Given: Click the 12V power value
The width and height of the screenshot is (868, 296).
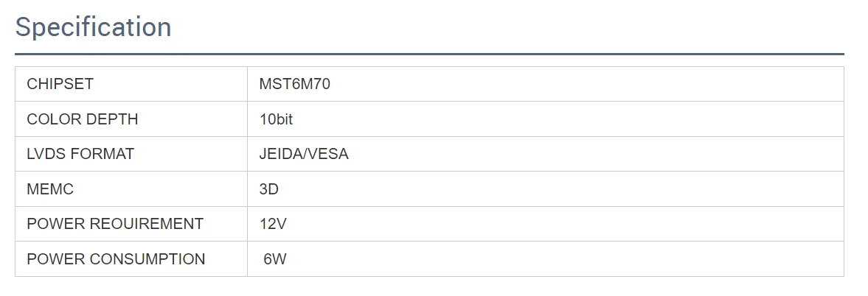Looking at the screenshot, I should (272, 224).
